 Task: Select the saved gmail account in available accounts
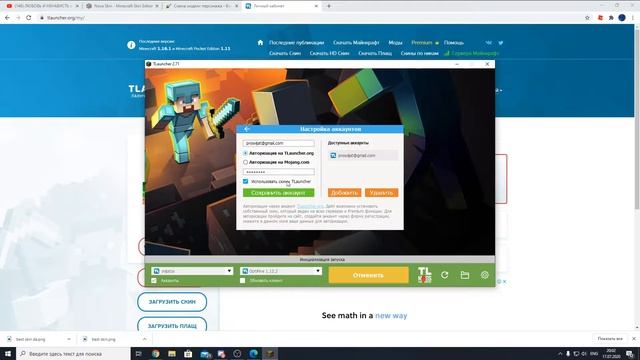363,156
